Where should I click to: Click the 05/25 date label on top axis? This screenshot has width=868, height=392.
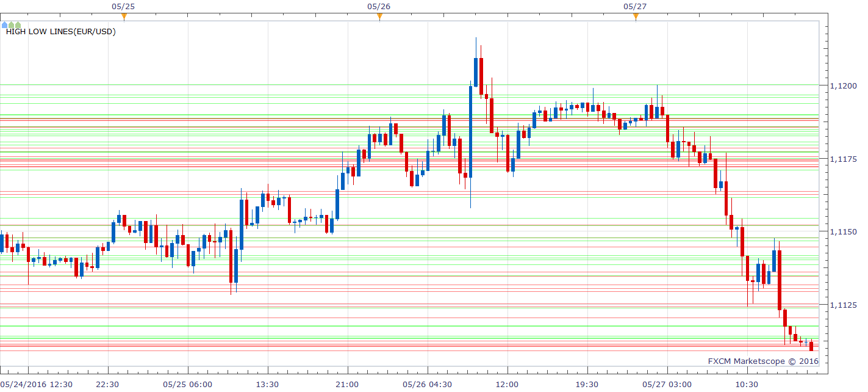(123, 6)
